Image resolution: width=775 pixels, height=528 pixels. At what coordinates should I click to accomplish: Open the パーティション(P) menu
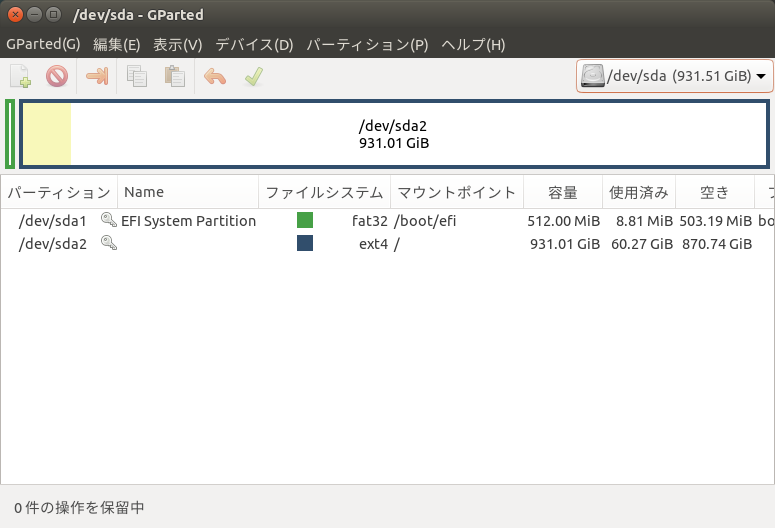(x=366, y=45)
